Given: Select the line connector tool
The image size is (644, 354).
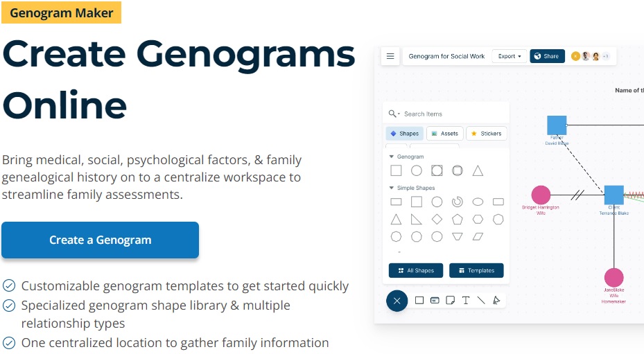Looking at the screenshot, I should pos(481,301).
